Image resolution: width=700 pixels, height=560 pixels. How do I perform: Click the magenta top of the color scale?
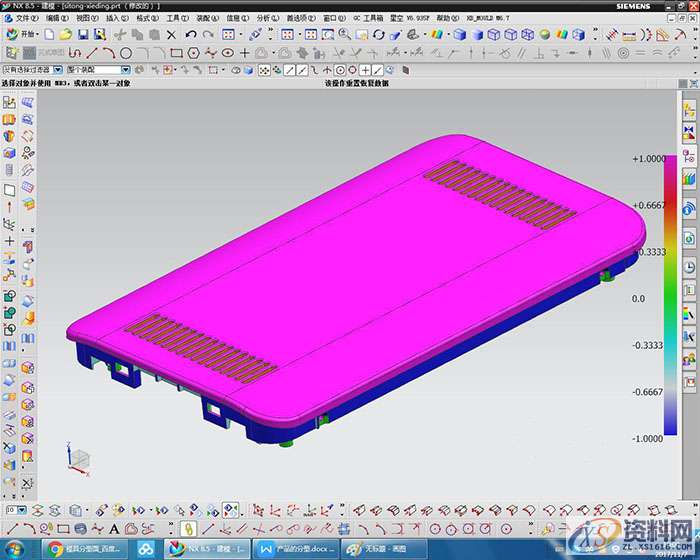670,160
